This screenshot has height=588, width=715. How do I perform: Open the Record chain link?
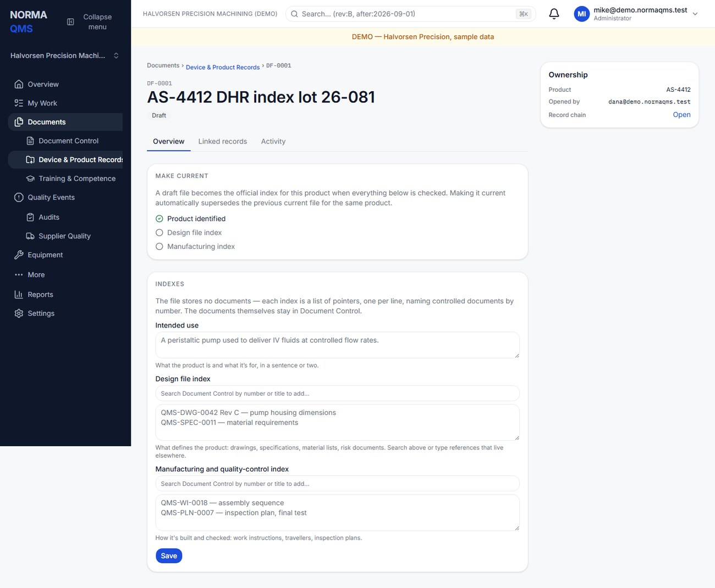tap(681, 115)
